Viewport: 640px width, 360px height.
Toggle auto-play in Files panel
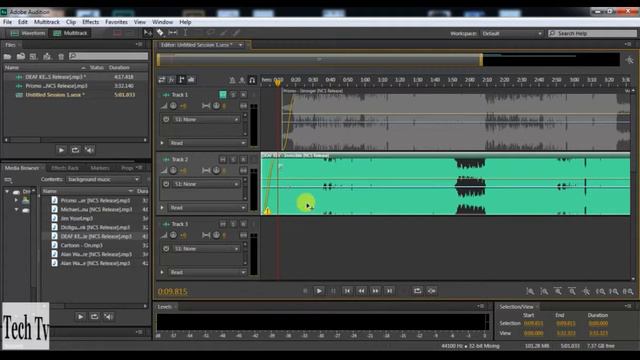[89, 150]
